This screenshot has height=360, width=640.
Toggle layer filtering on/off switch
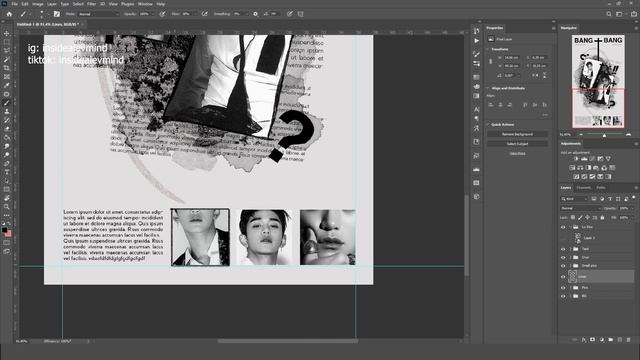coord(634,198)
